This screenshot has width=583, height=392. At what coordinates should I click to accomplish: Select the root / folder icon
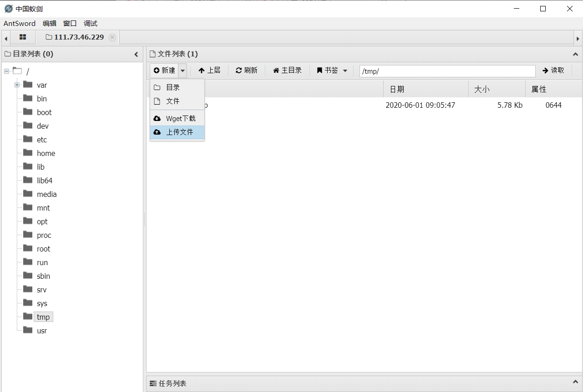[17, 71]
